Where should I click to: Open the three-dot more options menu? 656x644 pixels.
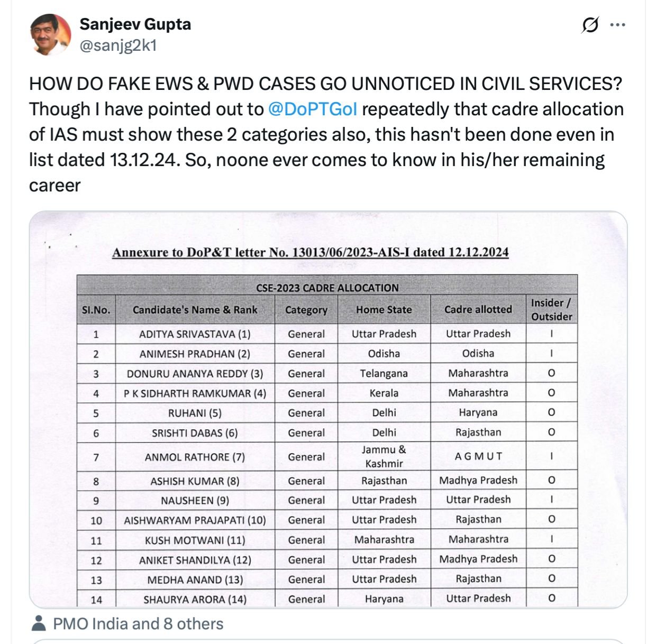tap(617, 25)
